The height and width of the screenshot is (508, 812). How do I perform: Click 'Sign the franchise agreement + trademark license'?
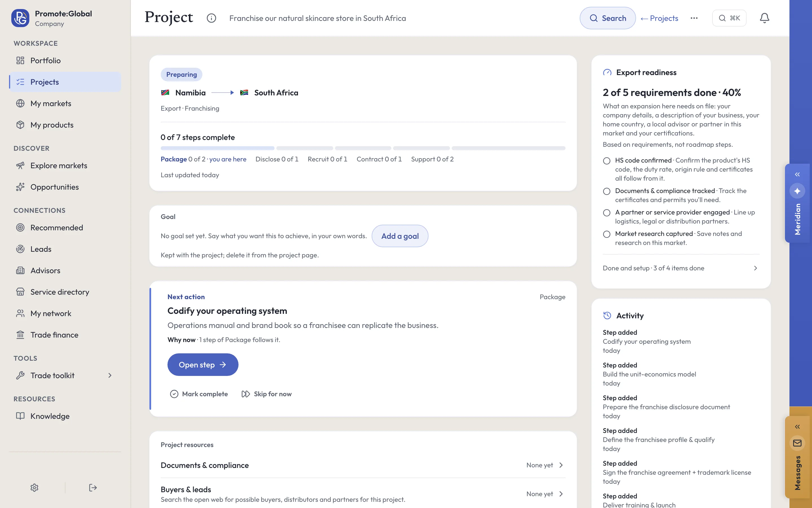click(x=677, y=473)
